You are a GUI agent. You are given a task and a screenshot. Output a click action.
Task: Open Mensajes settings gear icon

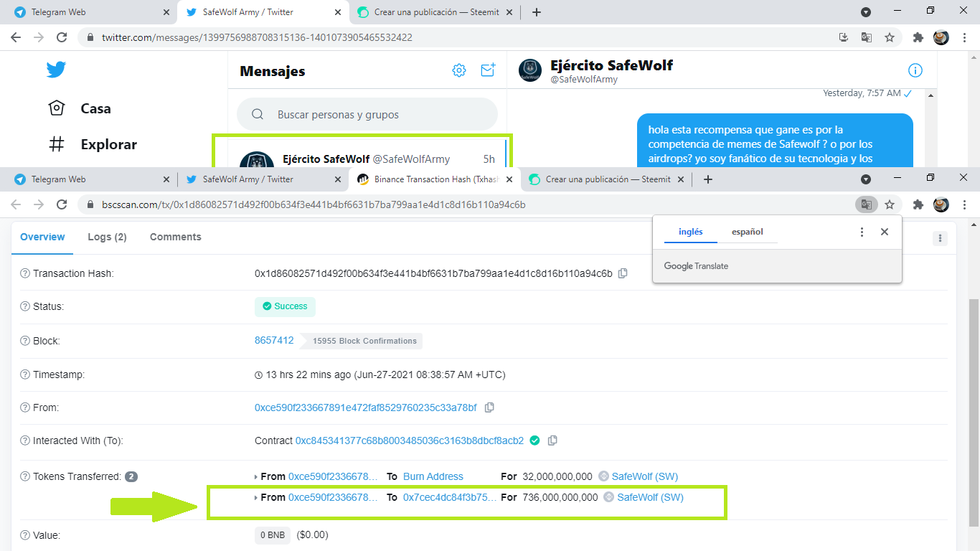pyautogui.click(x=459, y=70)
